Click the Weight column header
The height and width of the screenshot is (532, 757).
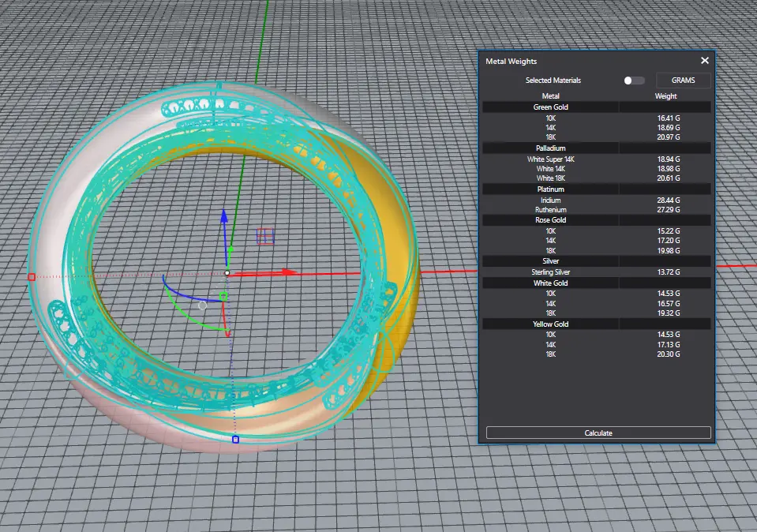coord(665,96)
